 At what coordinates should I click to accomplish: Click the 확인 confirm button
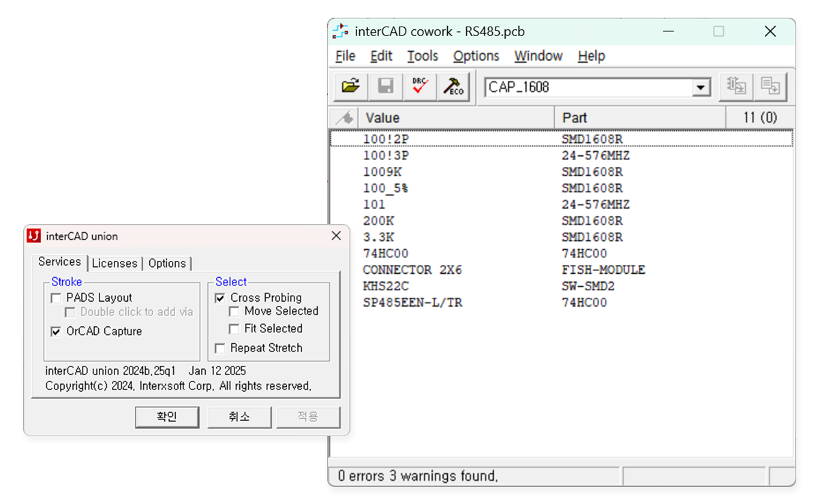(167, 417)
